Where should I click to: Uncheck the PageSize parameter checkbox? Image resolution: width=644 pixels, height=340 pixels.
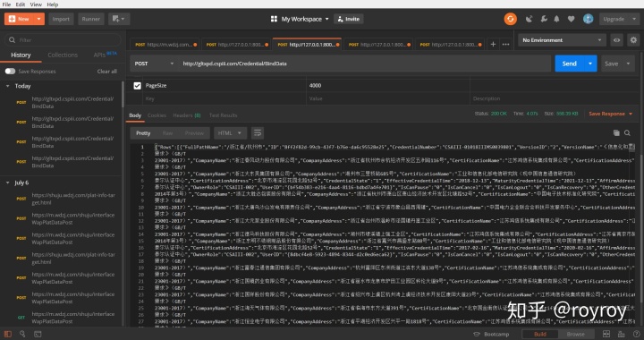pyautogui.click(x=137, y=85)
